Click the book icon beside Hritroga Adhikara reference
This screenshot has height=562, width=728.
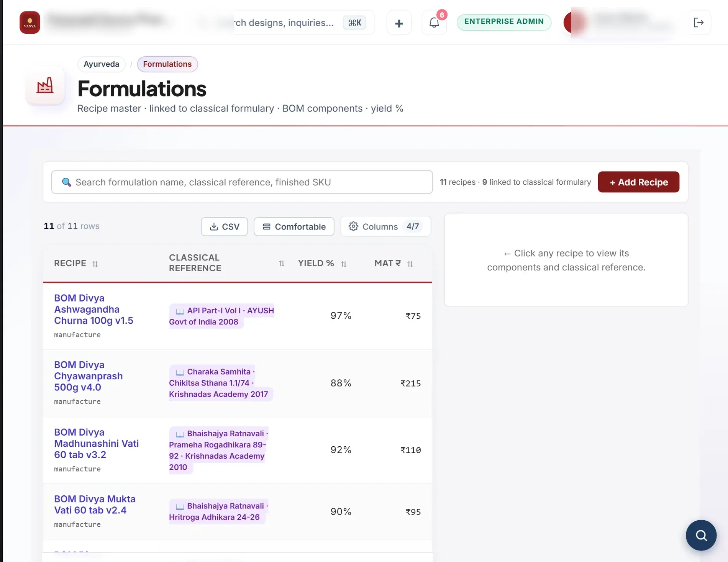coord(180,506)
